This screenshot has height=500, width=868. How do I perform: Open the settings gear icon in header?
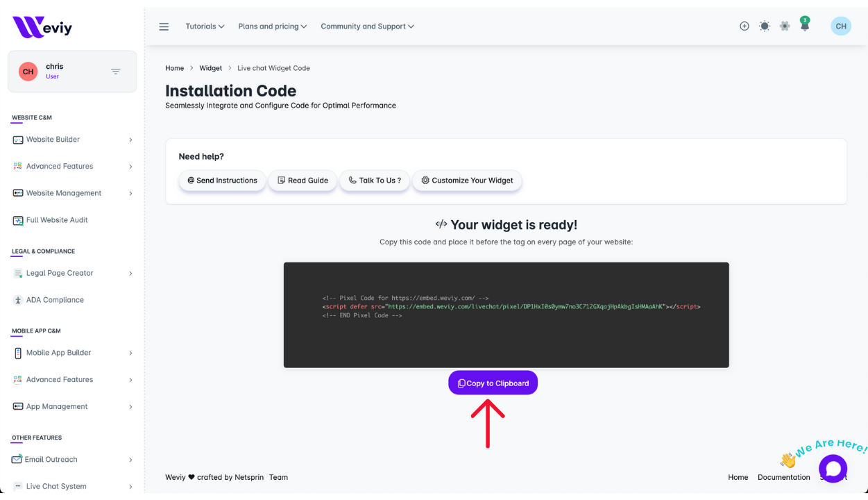(x=785, y=26)
